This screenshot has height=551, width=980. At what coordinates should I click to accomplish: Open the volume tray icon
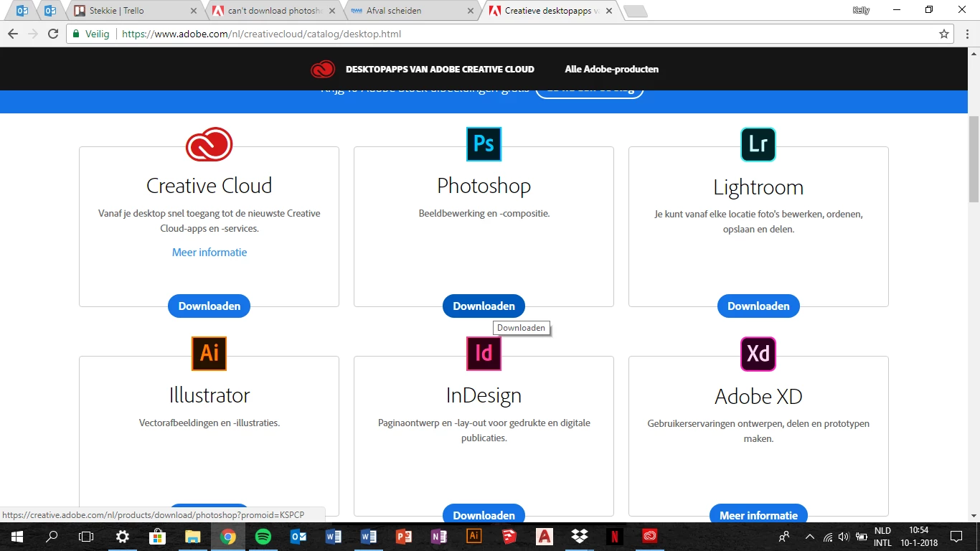[x=844, y=536]
